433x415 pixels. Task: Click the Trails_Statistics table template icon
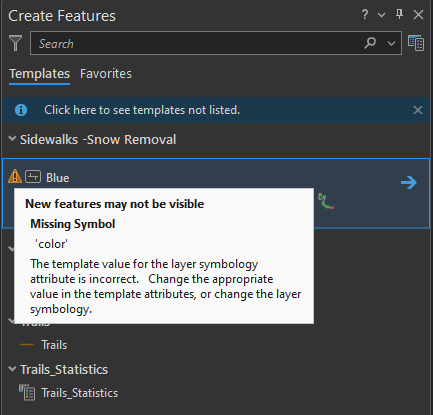27,392
